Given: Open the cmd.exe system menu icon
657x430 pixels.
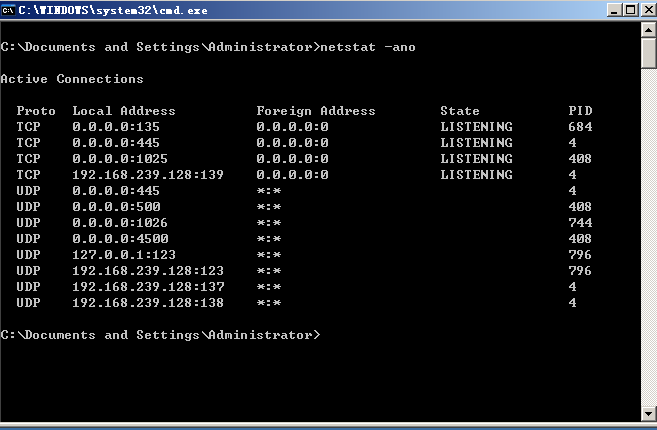Looking at the screenshot, I should click(x=10, y=9).
